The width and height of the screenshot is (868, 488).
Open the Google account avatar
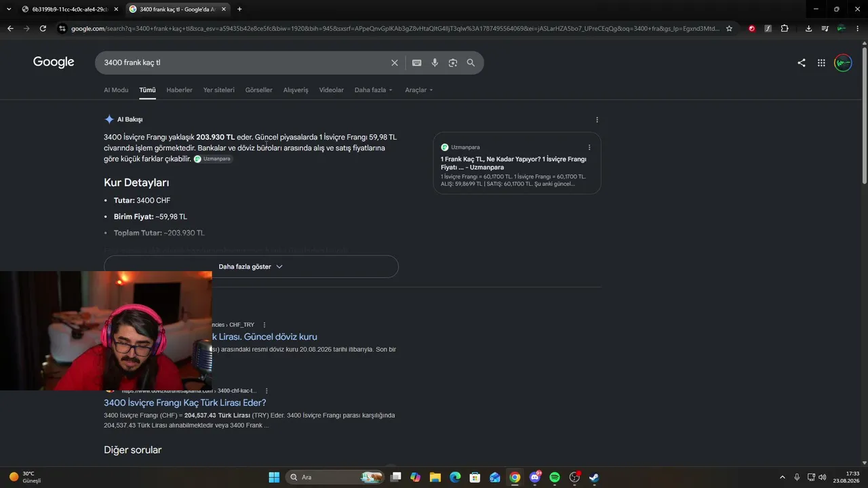pyautogui.click(x=843, y=63)
